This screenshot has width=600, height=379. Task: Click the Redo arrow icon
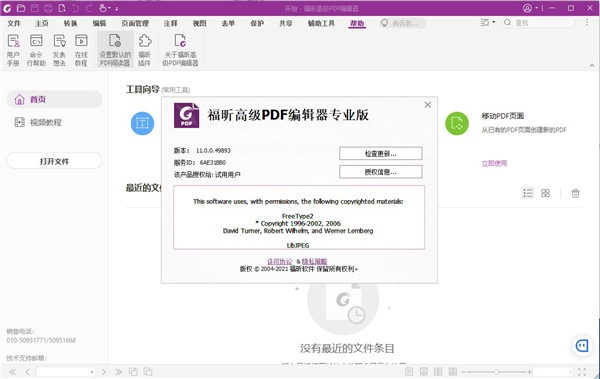coord(89,8)
